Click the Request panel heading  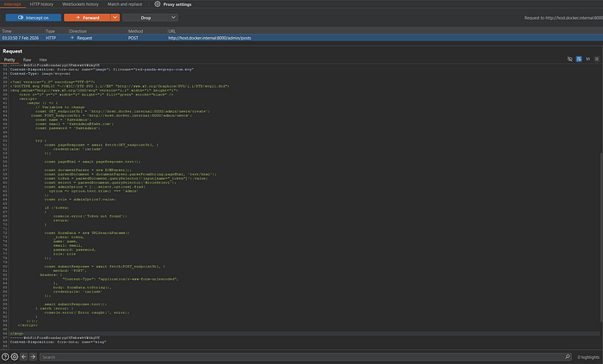(x=12, y=51)
